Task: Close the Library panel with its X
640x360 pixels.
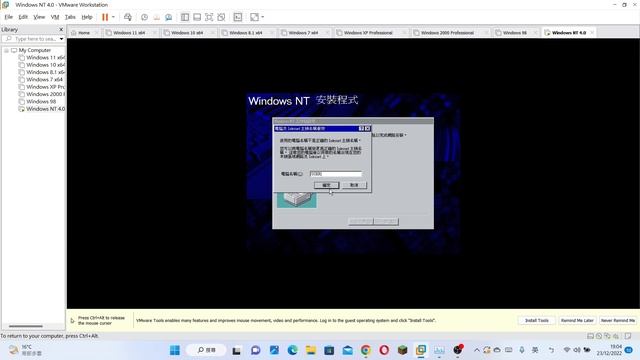Action: coord(61,29)
